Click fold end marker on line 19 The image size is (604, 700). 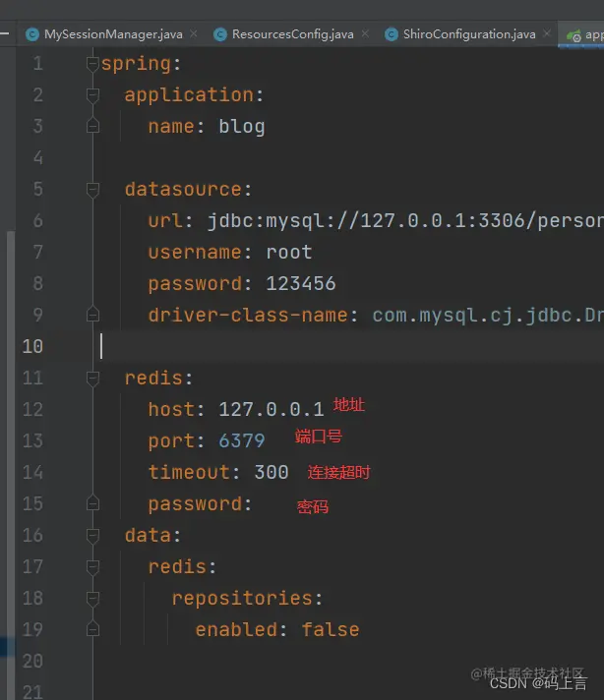click(x=92, y=629)
